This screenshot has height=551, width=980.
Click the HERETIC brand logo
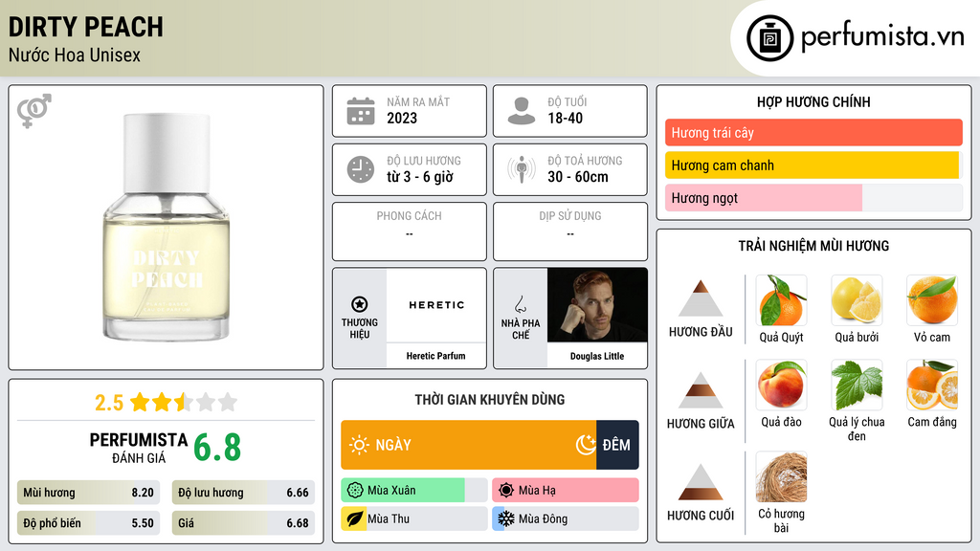(436, 305)
